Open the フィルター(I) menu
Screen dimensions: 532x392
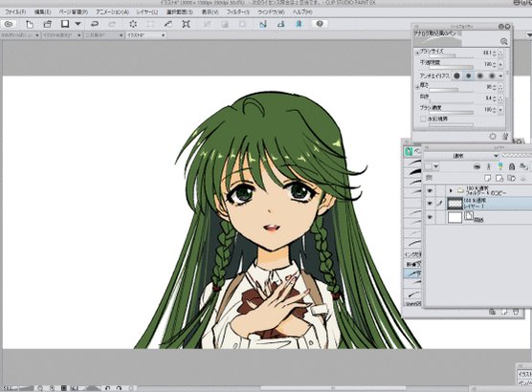[x=238, y=11]
